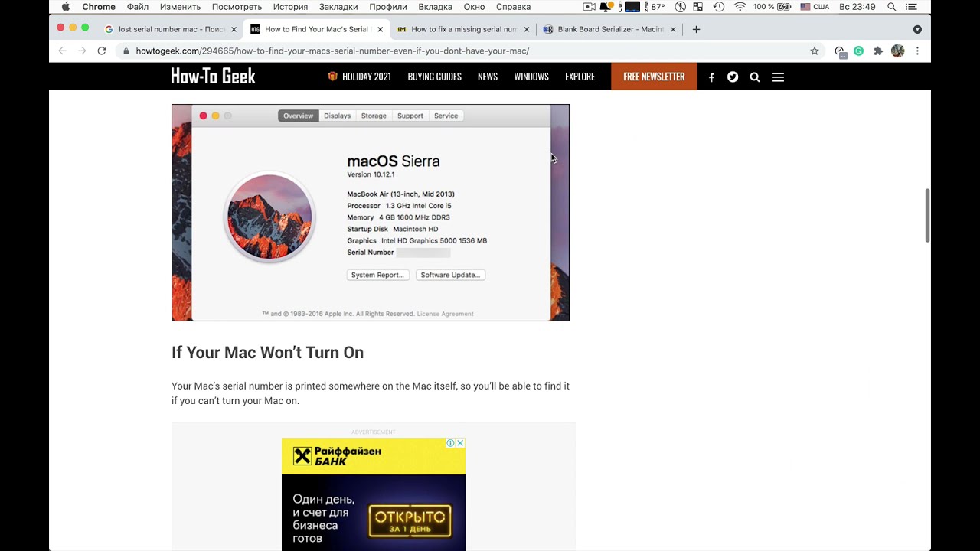Go back to the previous page

coord(63,51)
